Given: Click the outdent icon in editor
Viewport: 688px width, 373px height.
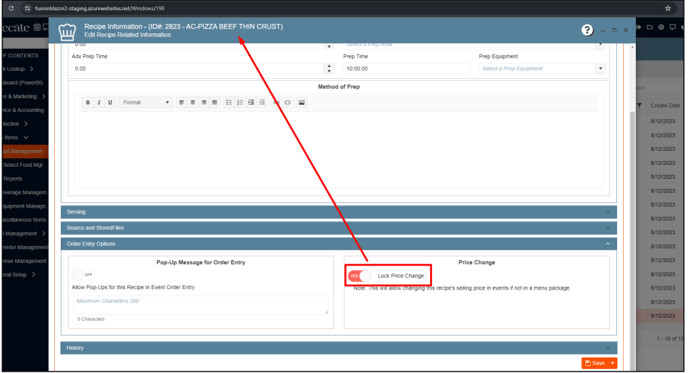Looking at the screenshot, I should (x=262, y=102).
